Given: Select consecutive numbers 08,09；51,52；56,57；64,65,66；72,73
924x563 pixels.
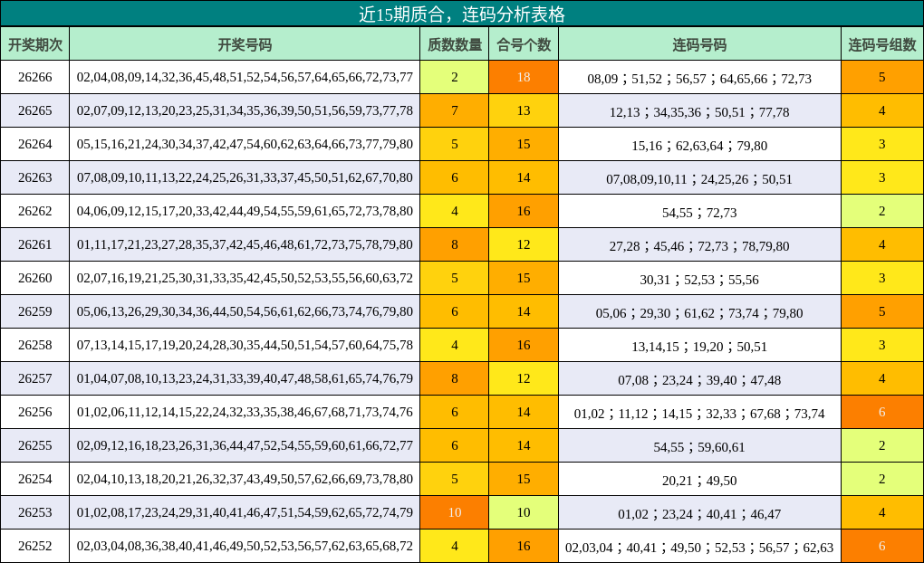Looking at the screenshot, I should point(699,79).
